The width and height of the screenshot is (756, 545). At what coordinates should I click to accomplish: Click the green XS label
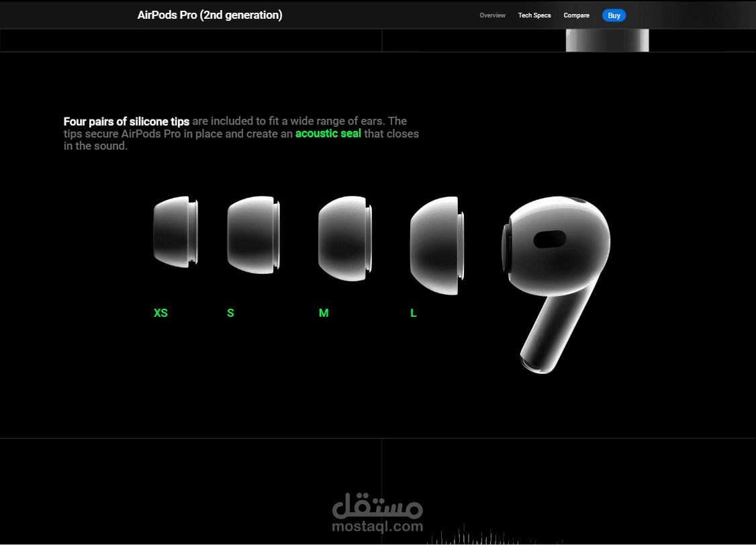coord(160,313)
